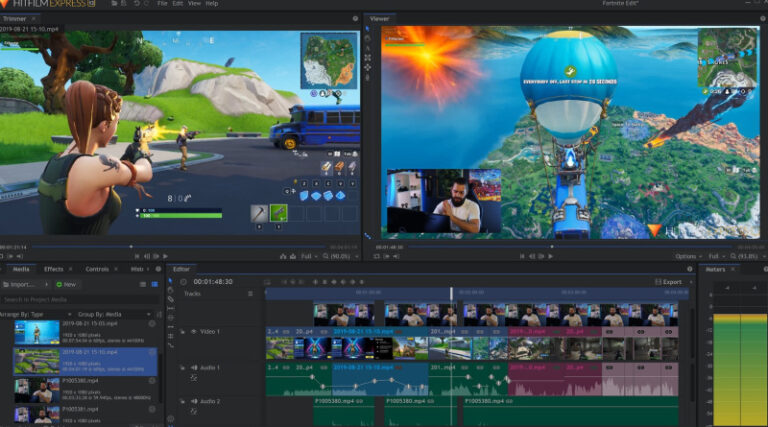
Task: Open the Trimmer quality Full dropdown
Action: pyautogui.click(x=309, y=256)
